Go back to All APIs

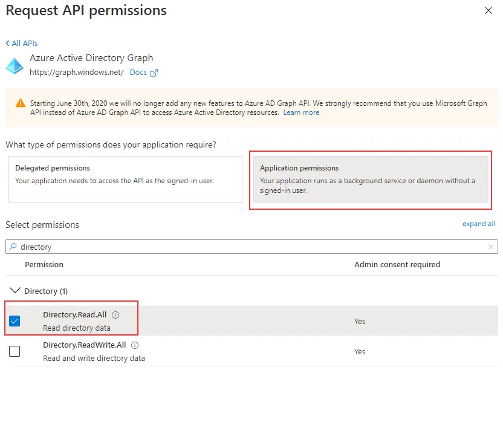pyautogui.click(x=22, y=44)
